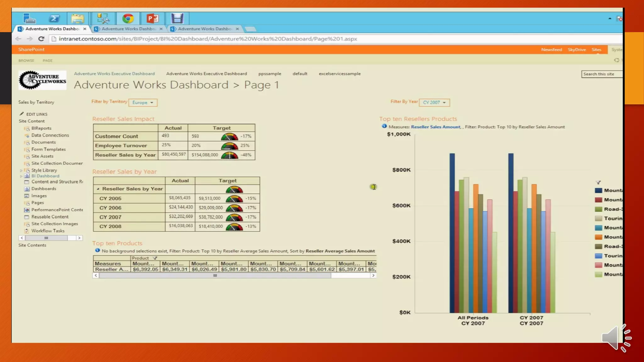Viewport: 644px width, 362px height.
Task: Click the Adventure Cycleworks logo
Action: pyautogui.click(x=42, y=80)
